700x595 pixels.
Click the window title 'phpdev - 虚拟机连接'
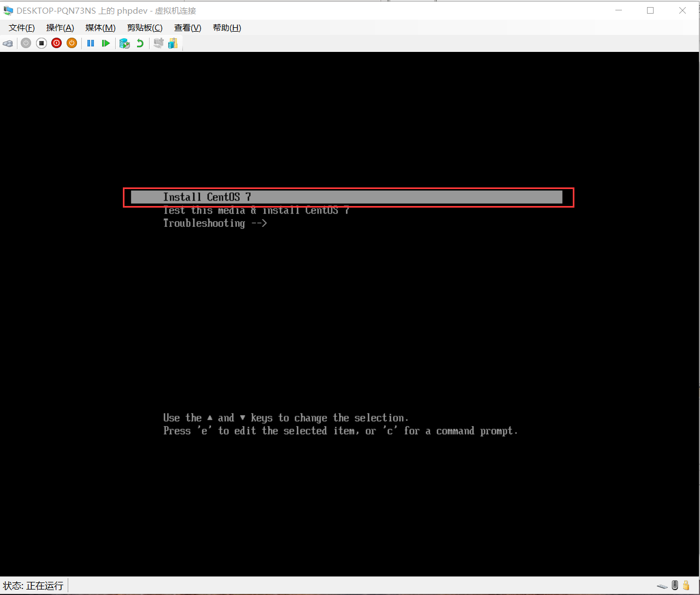click(157, 11)
